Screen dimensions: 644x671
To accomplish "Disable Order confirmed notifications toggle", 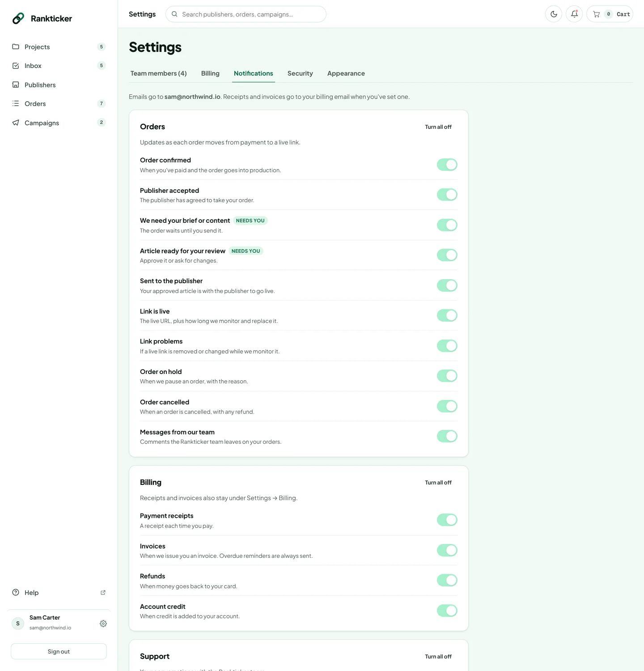I will (447, 165).
